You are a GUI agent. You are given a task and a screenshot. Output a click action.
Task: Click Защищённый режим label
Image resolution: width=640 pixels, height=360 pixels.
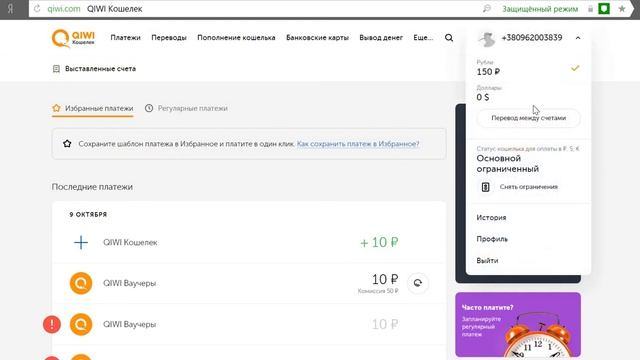point(540,9)
